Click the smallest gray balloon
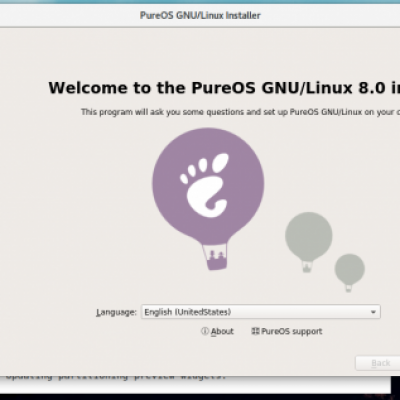This screenshot has height=400, width=400. pos(350,269)
